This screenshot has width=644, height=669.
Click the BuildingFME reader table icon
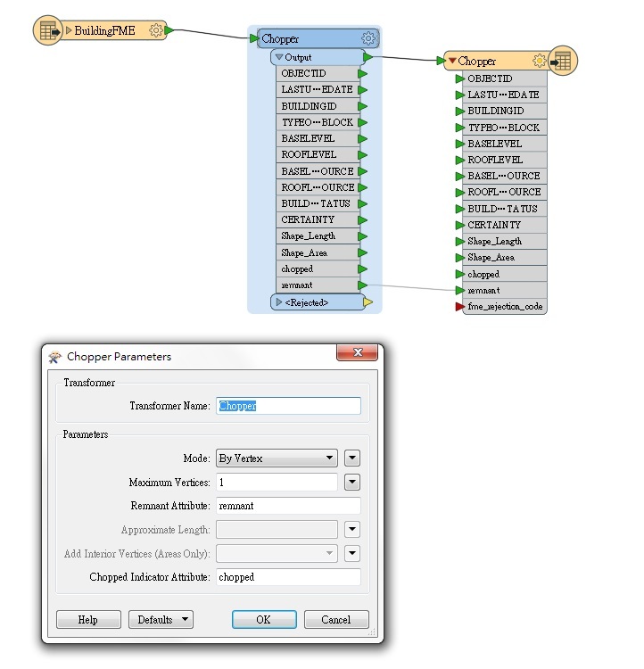click(48, 30)
